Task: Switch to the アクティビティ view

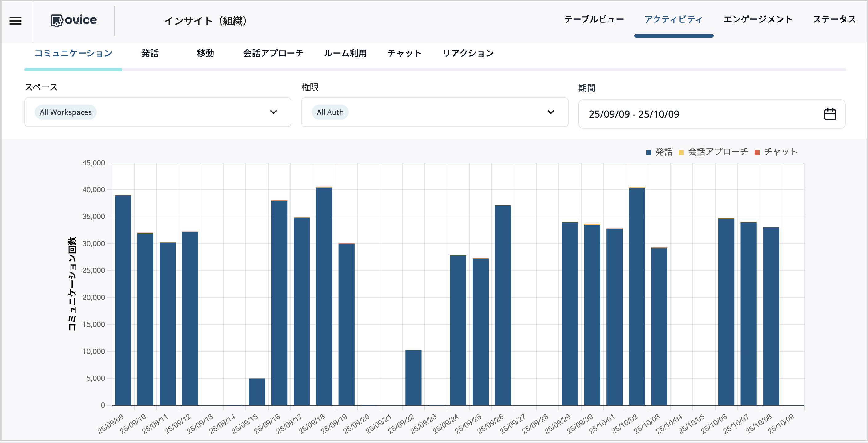Action: [x=673, y=19]
